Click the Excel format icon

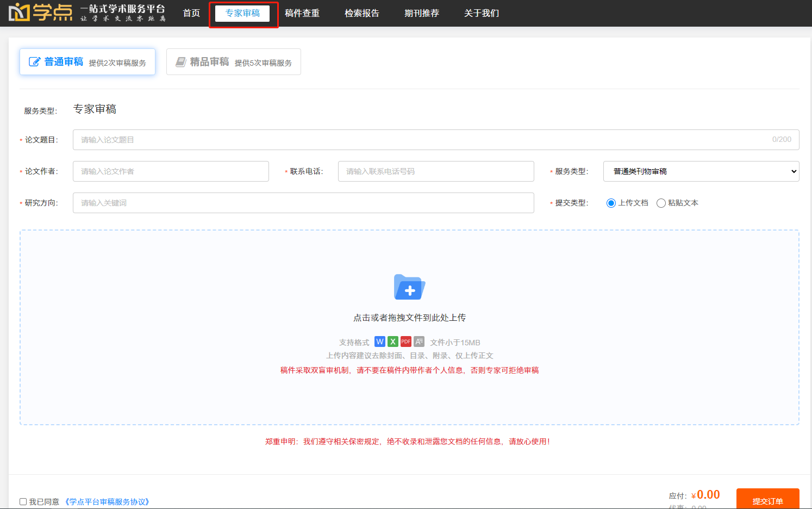click(x=393, y=342)
